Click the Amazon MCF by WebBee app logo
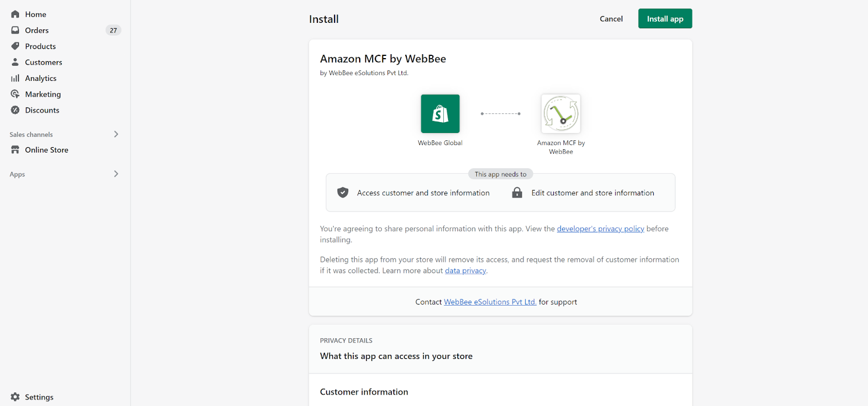The width and height of the screenshot is (868, 406). click(561, 114)
